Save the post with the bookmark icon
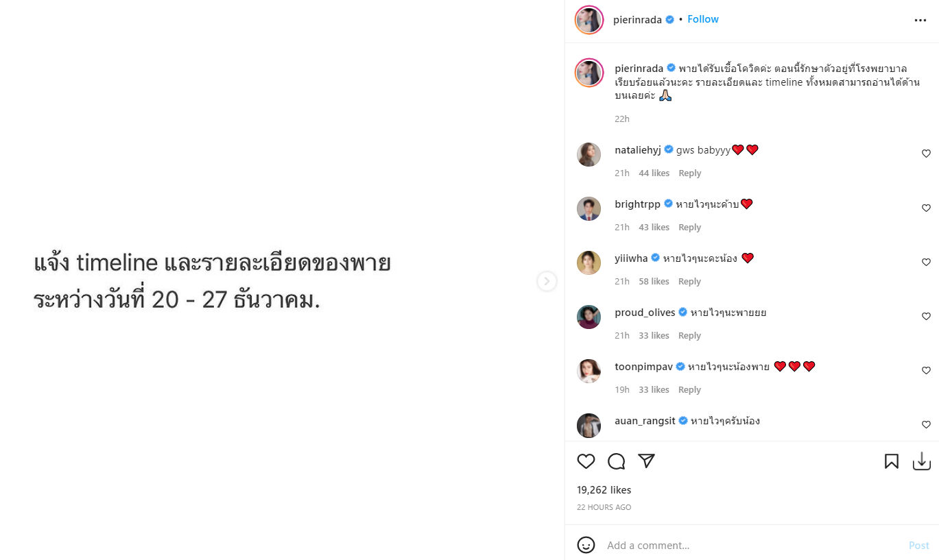 (x=892, y=461)
